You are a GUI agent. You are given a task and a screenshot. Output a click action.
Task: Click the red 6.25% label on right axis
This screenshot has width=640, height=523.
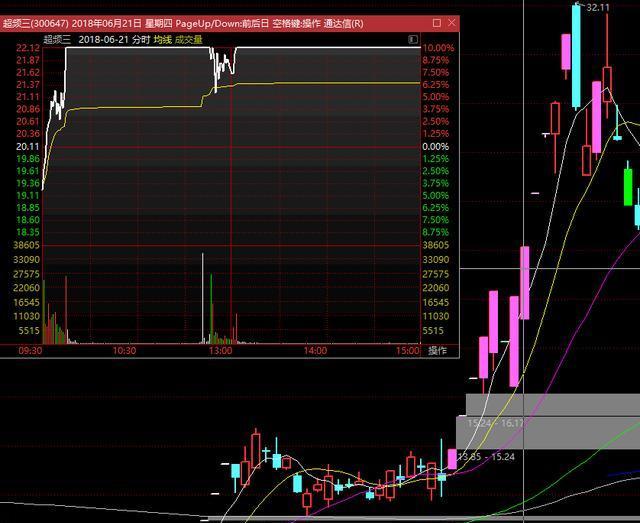436,85
